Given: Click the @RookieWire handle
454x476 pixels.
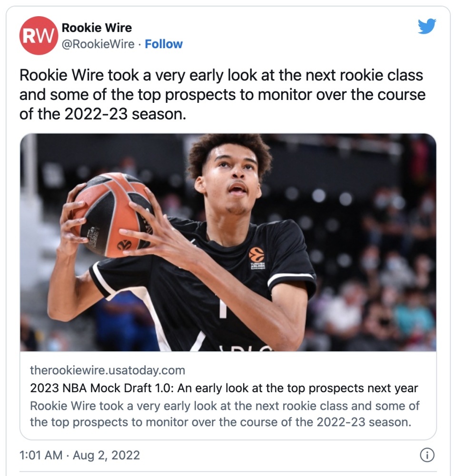Looking at the screenshot, I should [x=98, y=44].
